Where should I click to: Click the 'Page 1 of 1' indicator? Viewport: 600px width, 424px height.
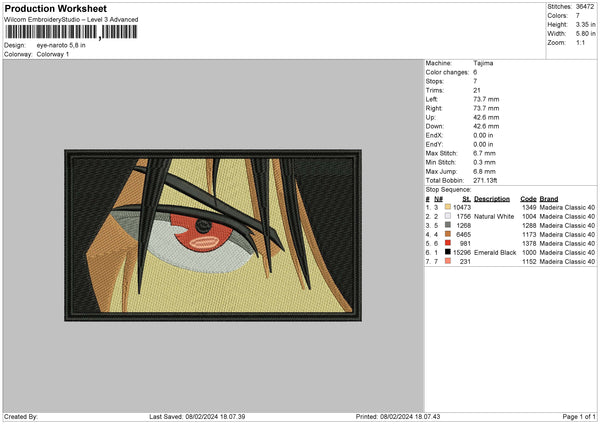pyautogui.click(x=579, y=417)
